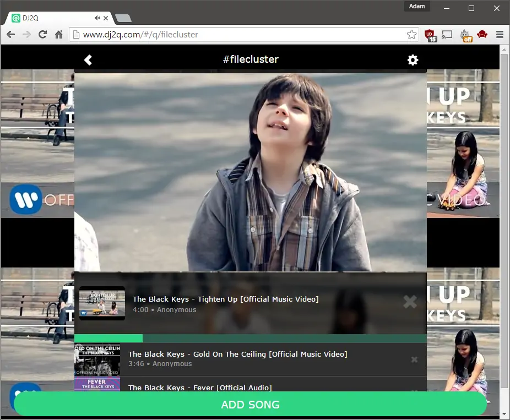Image resolution: width=510 pixels, height=420 pixels.
Task: Open the queue settings gear
Action: point(413,60)
